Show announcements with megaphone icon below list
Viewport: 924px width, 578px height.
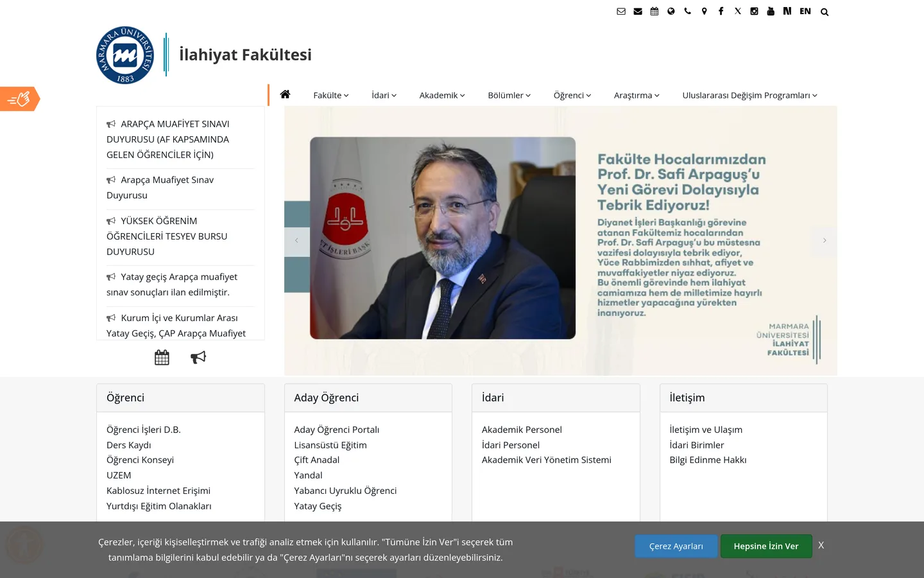pos(198,358)
